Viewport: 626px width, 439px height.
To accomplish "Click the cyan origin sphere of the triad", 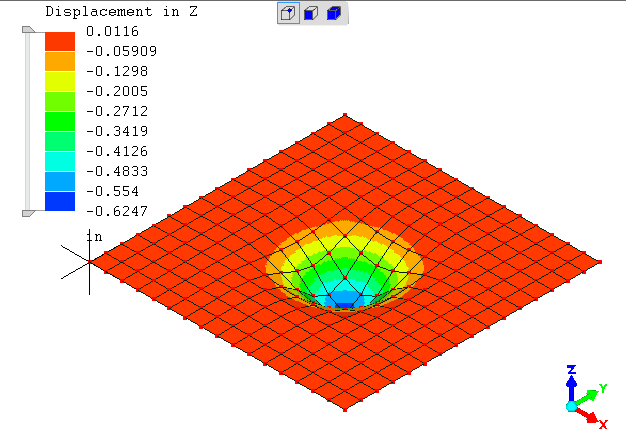I will 571,406.
